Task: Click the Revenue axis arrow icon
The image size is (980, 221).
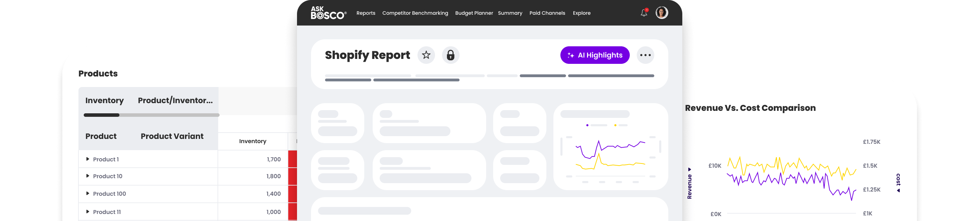Action: click(x=689, y=169)
